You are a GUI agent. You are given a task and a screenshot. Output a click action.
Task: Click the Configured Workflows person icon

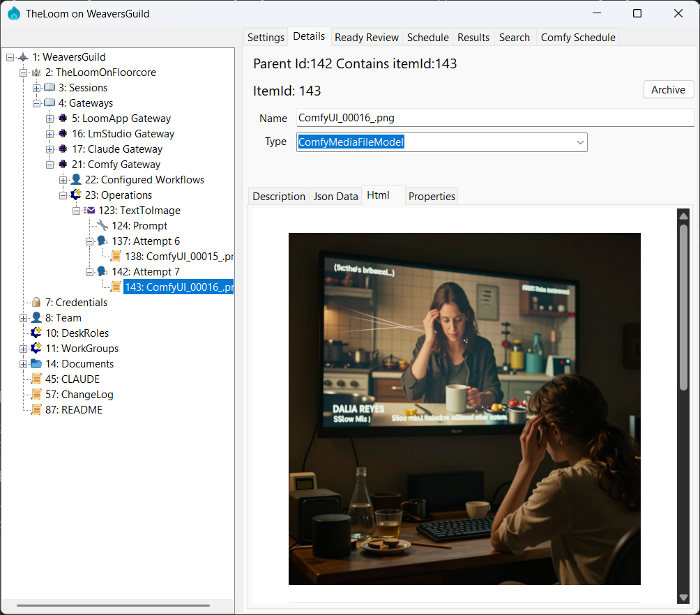[x=76, y=179]
